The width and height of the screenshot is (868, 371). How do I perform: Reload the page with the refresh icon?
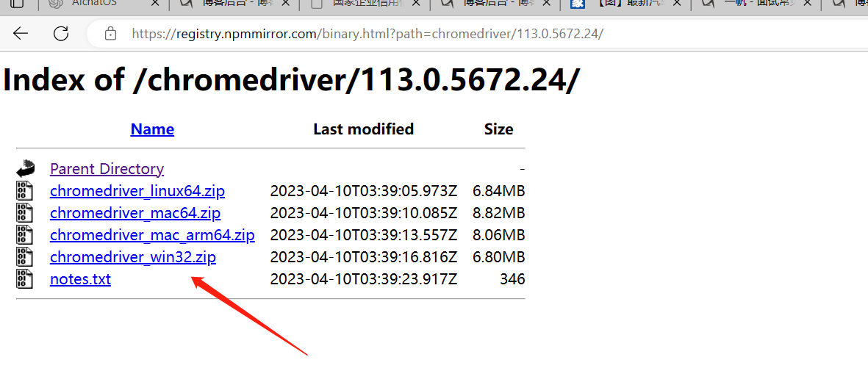[x=61, y=34]
